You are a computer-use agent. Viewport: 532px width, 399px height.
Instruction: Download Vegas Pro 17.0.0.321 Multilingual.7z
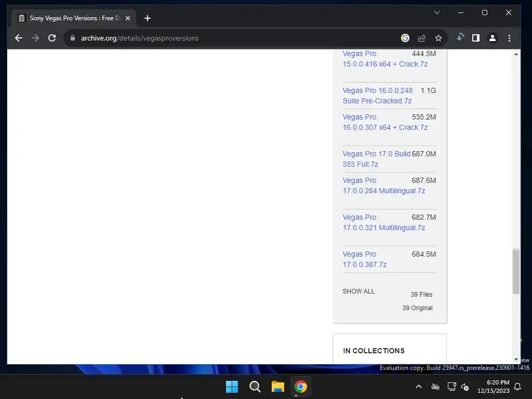pyautogui.click(x=384, y=222)
